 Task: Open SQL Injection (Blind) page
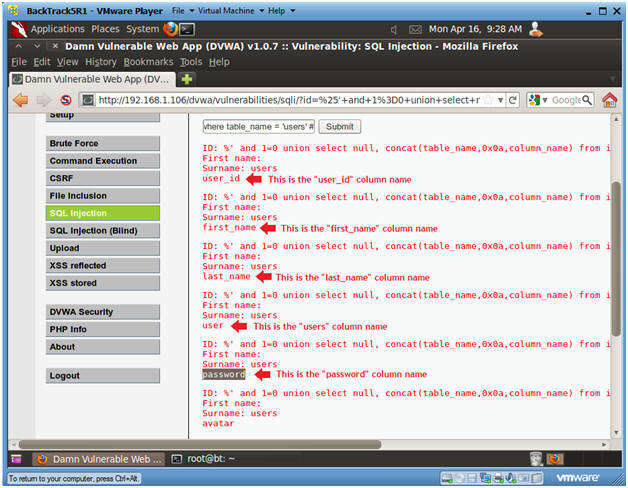(103, 231)
